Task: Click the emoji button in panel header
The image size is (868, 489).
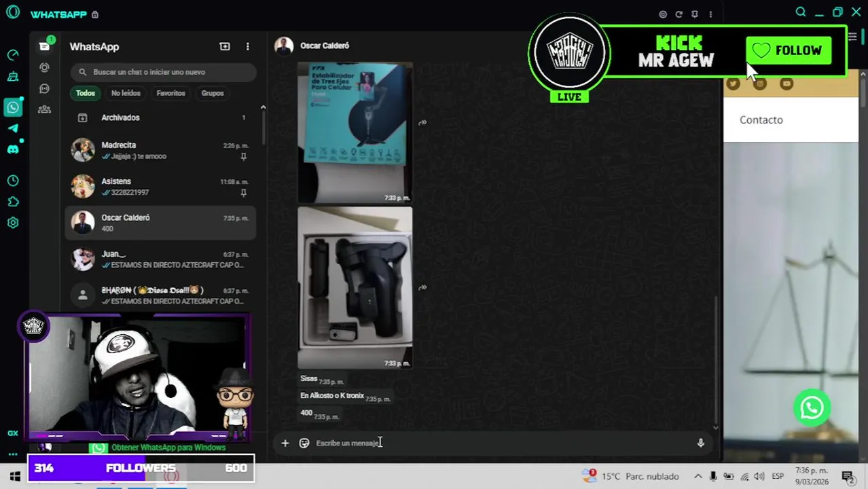Action: tap(663, 14)
